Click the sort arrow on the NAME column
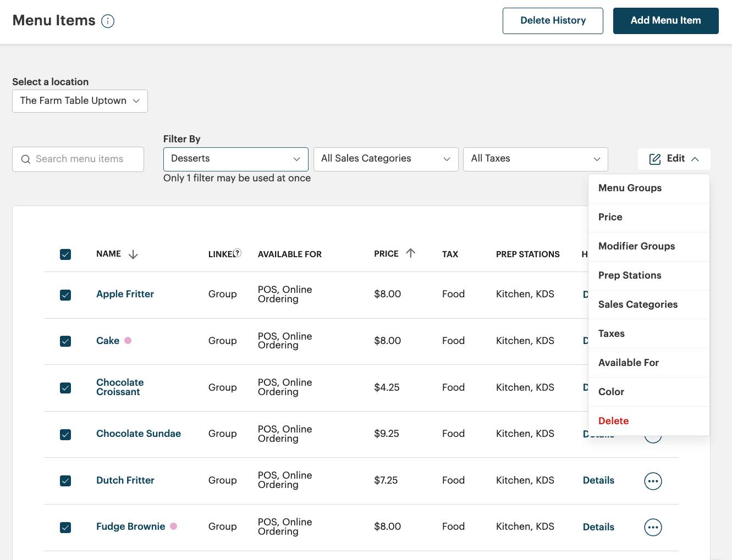 point(133,254)
